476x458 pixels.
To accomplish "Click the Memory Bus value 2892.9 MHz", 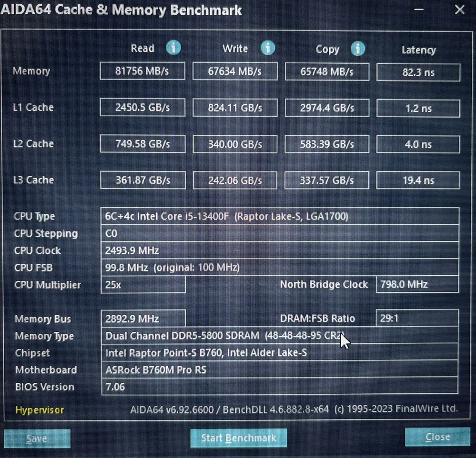I will pyautogui.click(x=143, y=319).
